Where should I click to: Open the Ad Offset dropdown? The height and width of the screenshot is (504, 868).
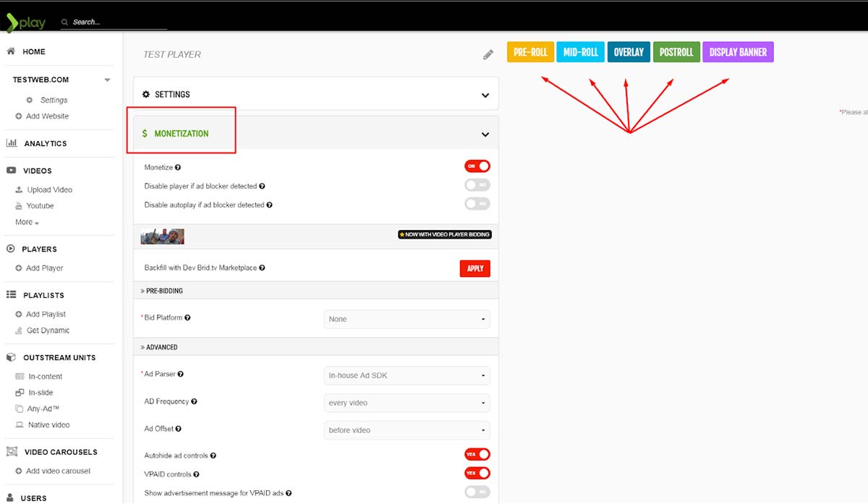coord(407,430)
